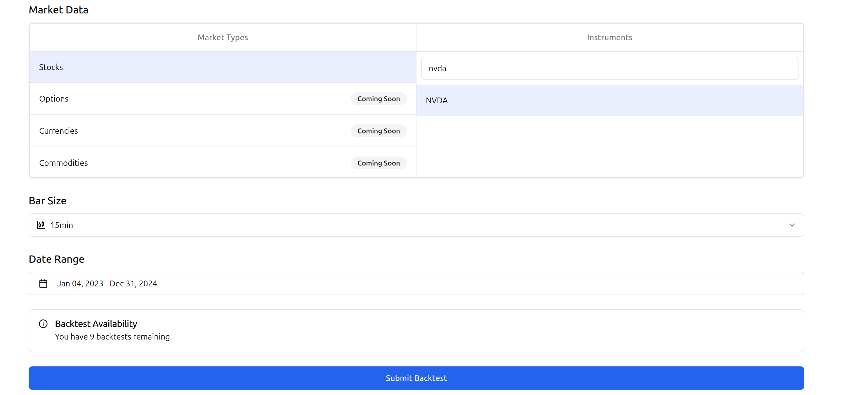This screenshot has width=868, height=395.
Task: Click Coming Soon badge next to Commodities
Action: pos(379,163)
